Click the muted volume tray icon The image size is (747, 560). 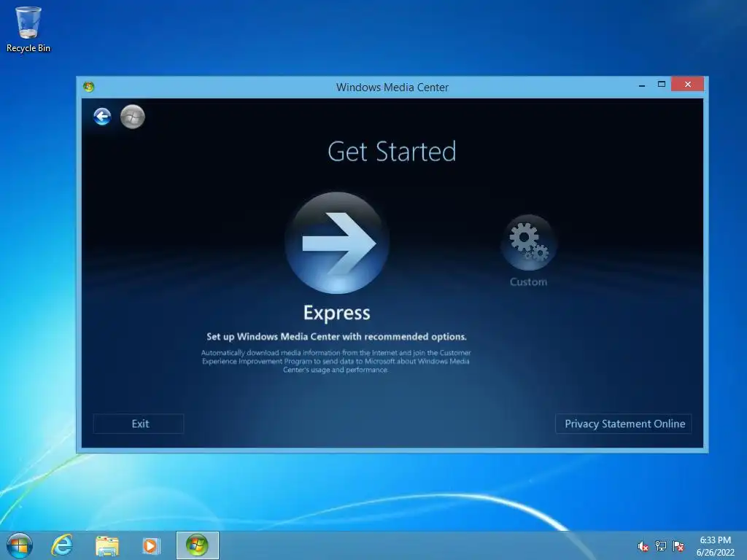pos(643,546)
